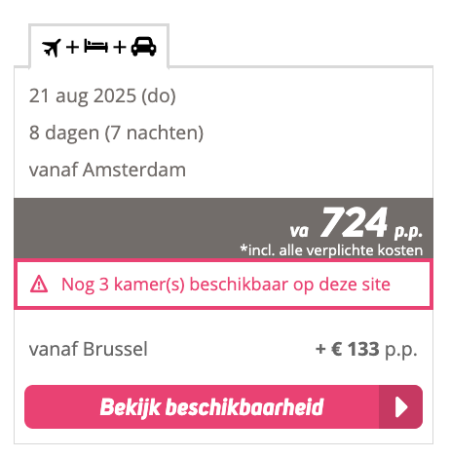Click the arrow on Bekijk beschikbaarheid button
Image resolution: width=450 pixels, height=458 pixels.
(401, 407)
